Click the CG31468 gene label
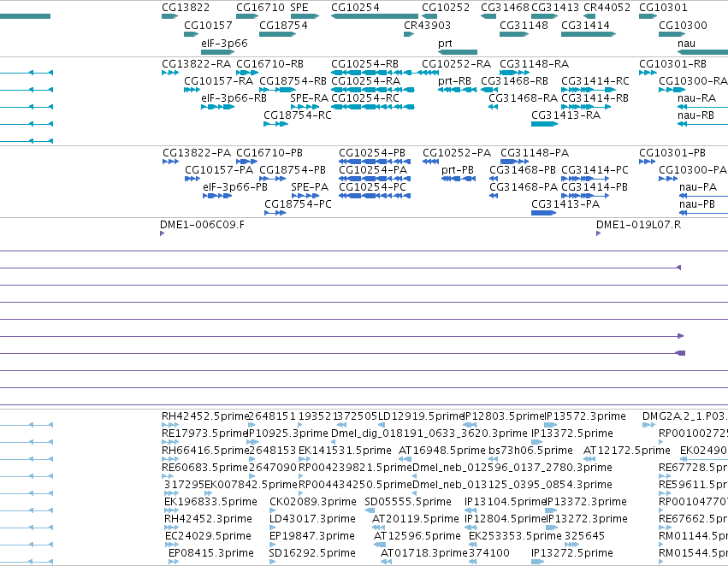728x566 pixels. (505, 8)
